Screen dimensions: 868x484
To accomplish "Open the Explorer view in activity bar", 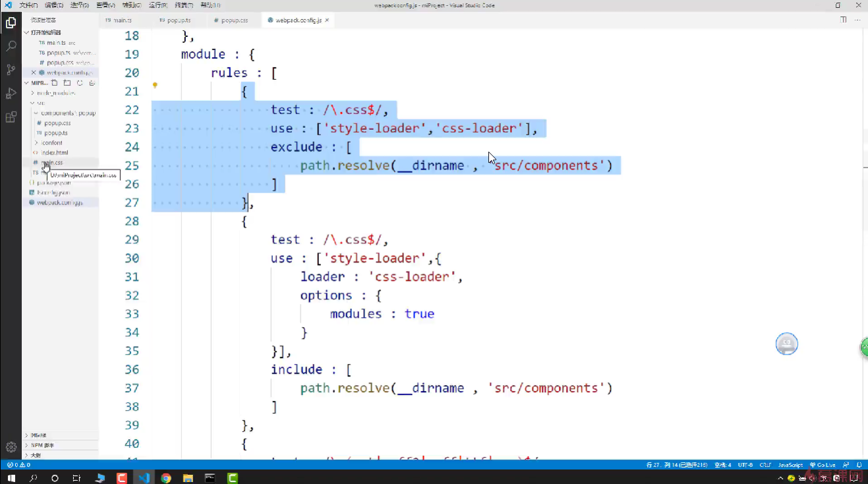I will pos(11,23).
